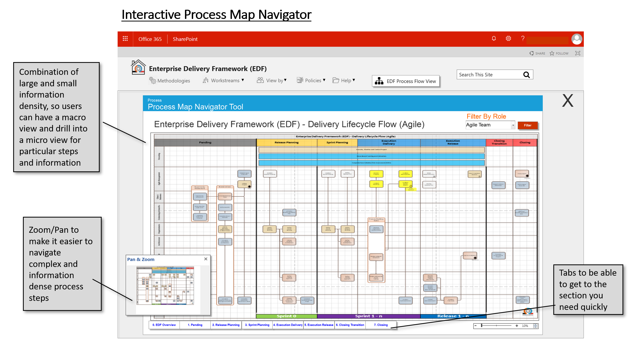Click the zoom slider track
The width and height of the screenshot is (644, 357).
click(x=496, y=326)
